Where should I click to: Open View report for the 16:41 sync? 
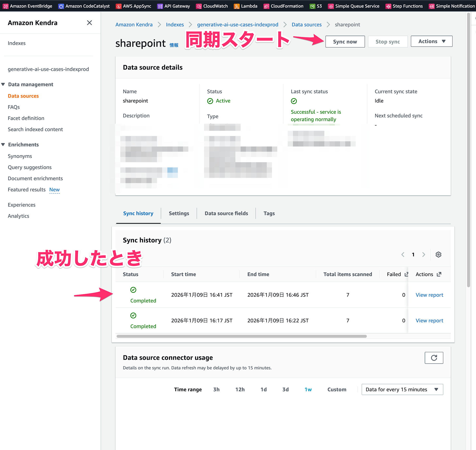point(429,295)
